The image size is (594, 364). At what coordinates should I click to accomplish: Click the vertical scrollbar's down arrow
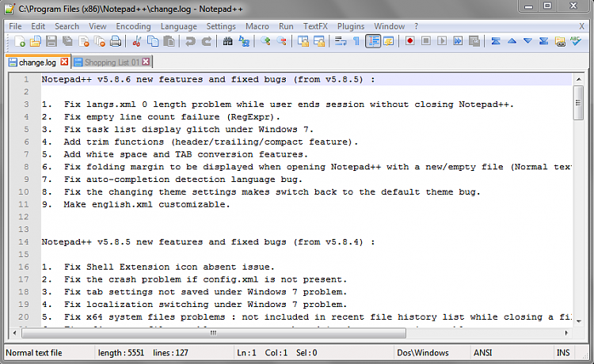tap(578, 321)
